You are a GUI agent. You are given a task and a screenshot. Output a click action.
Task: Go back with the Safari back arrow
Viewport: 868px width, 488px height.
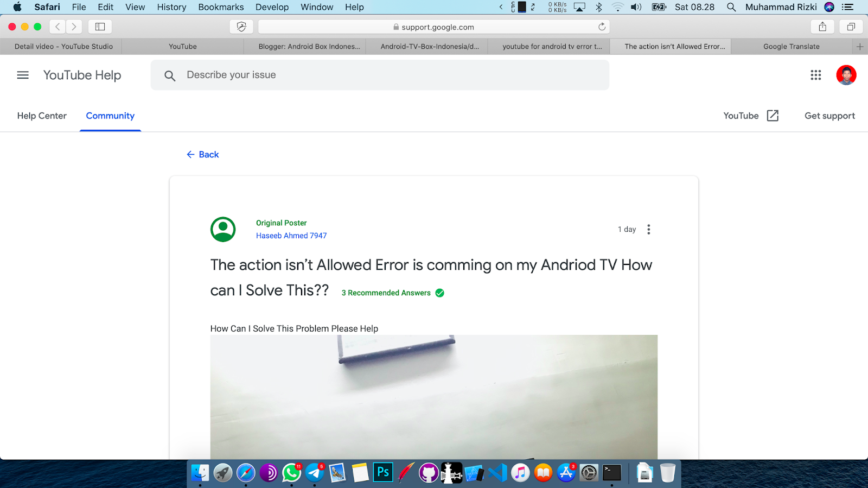coord(58,27)
